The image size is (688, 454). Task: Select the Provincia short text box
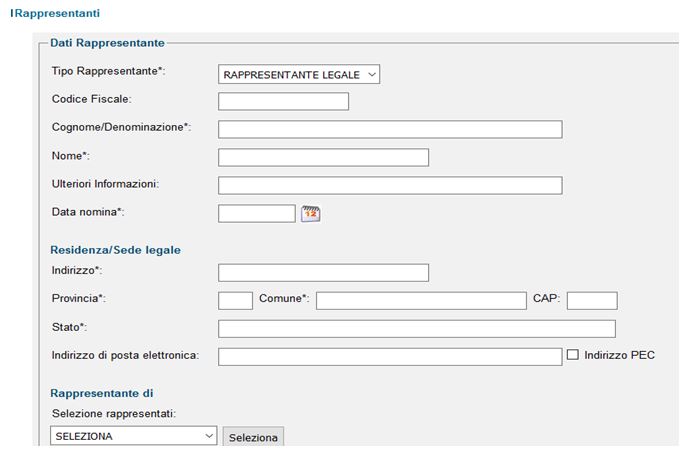[x=235, y=301]
